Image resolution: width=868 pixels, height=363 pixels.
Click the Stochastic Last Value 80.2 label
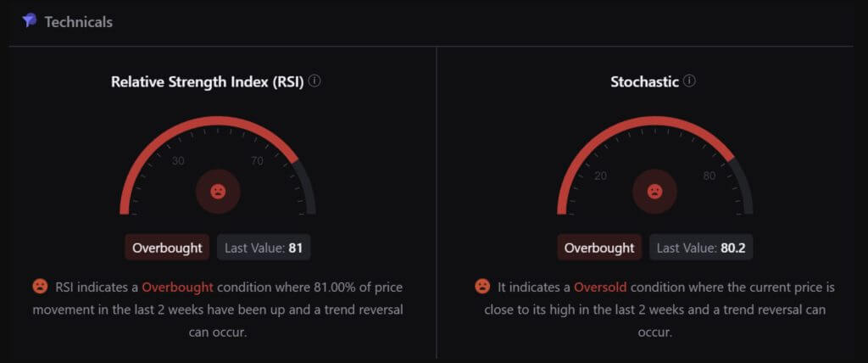tap(701, 247)
